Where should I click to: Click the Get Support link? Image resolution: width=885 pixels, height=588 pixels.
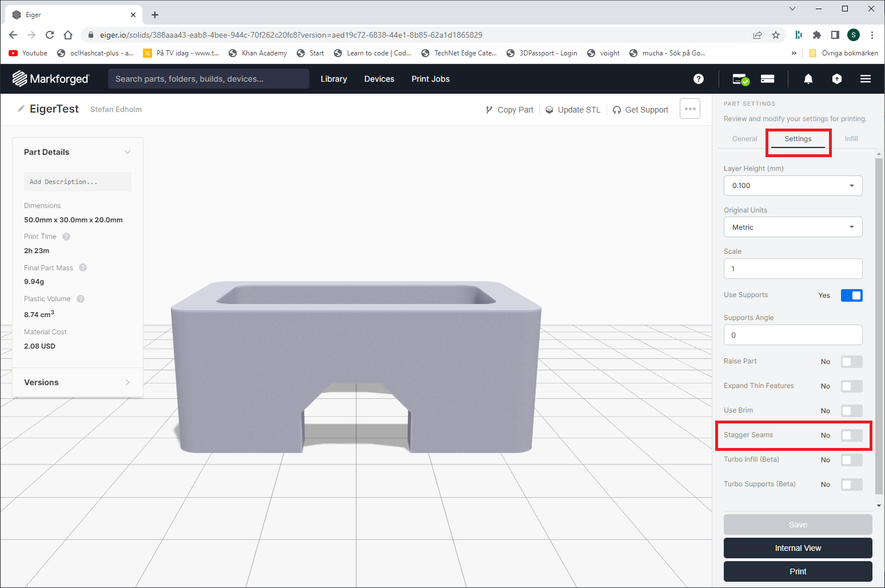(x=640, y=110)
